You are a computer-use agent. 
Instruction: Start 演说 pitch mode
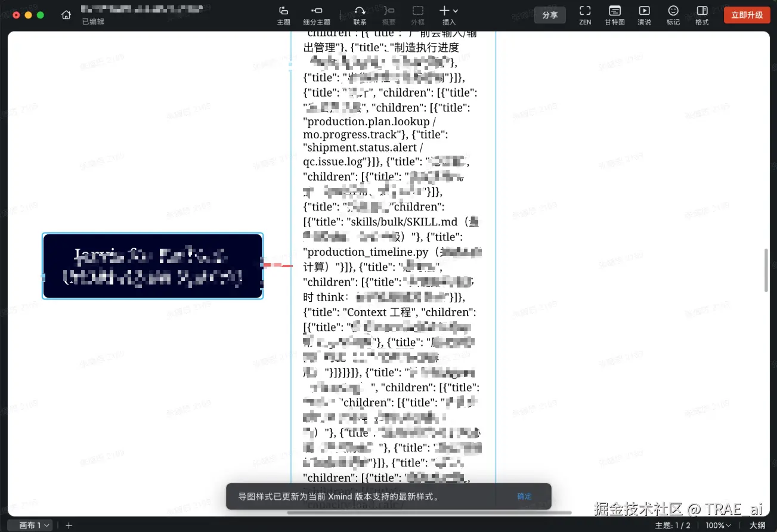(644, 16)
